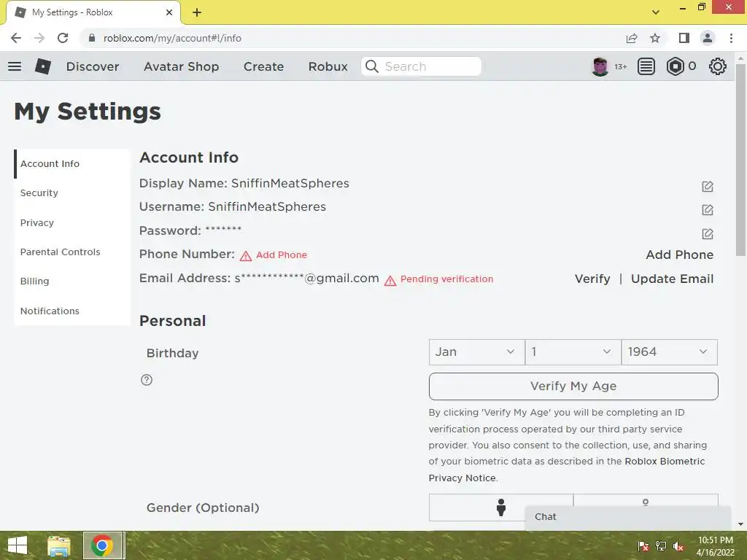Open the tab search chevron

click(656, 12)
